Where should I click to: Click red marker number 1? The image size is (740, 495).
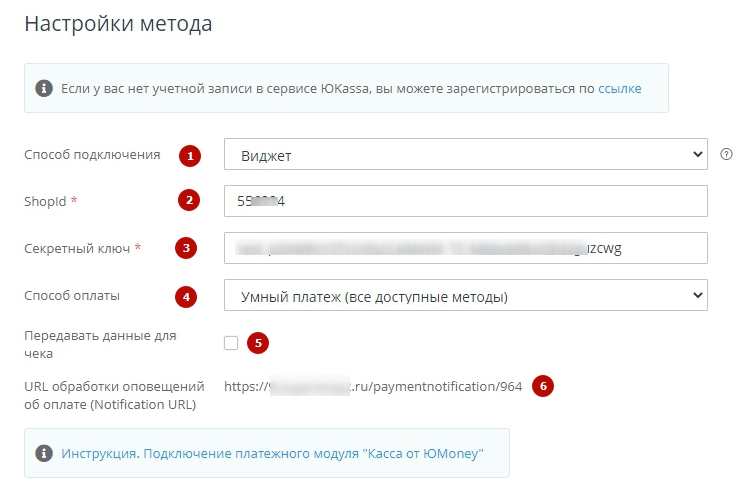click(x=188, y=155)
